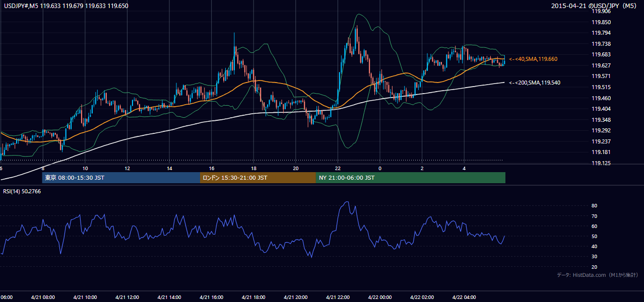Click the Tokyo 08:00-15:30 JST session bar
Image resolution: width=644 pixels, height=302 pixels.
click(x=121, y=178)
